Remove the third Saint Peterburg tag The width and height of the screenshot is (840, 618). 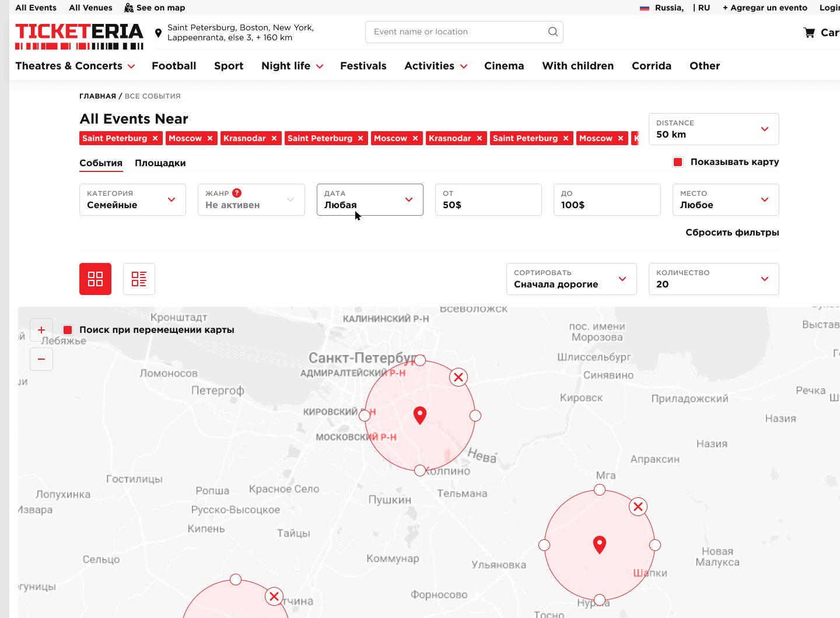[x=566, y=138]
